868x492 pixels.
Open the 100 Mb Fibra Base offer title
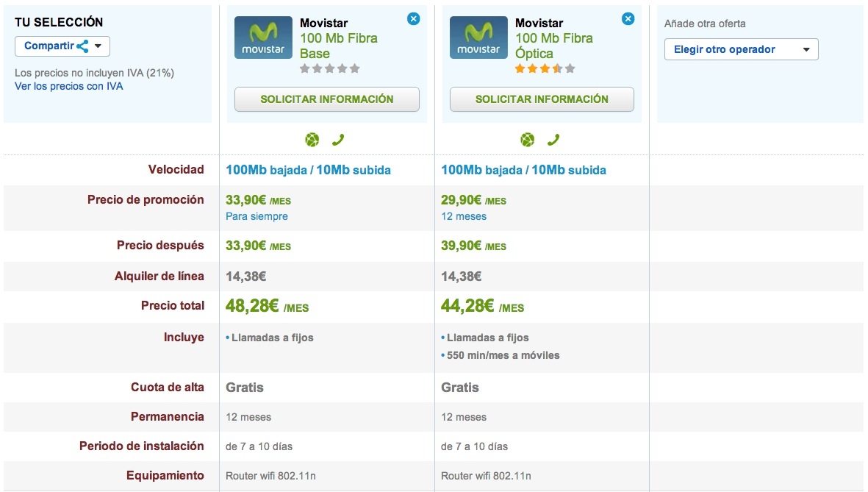pos(339,46)
